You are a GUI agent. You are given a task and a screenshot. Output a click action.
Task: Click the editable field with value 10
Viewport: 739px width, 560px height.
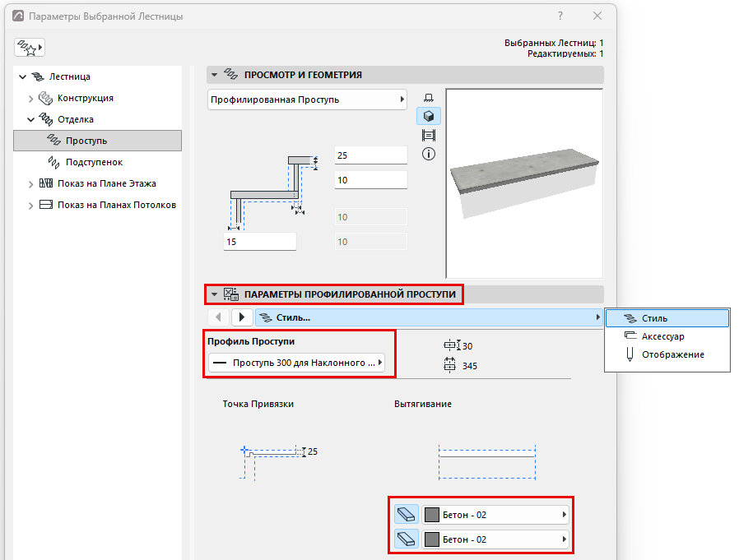tap(371, 180)
